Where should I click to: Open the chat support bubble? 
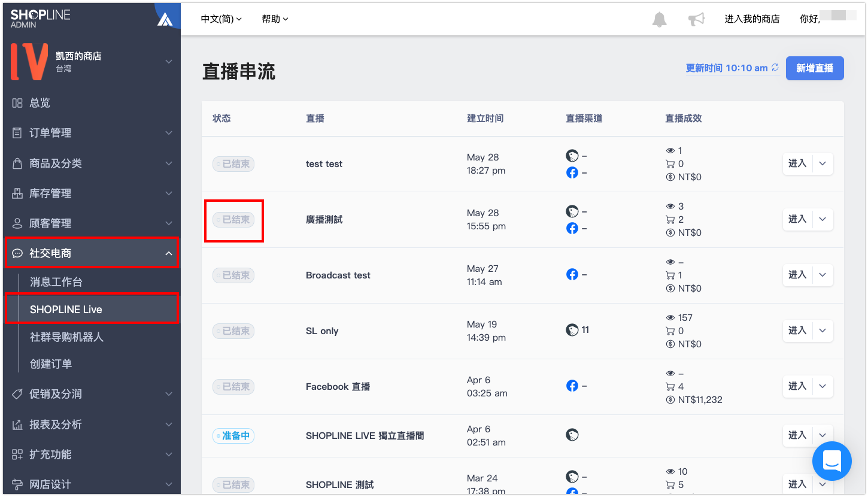pos(832,461)
